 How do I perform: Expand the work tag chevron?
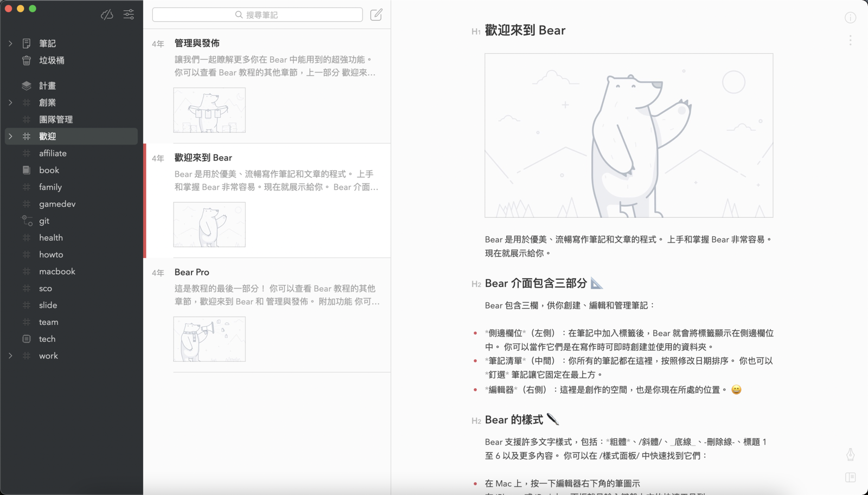tap(10, 356)
